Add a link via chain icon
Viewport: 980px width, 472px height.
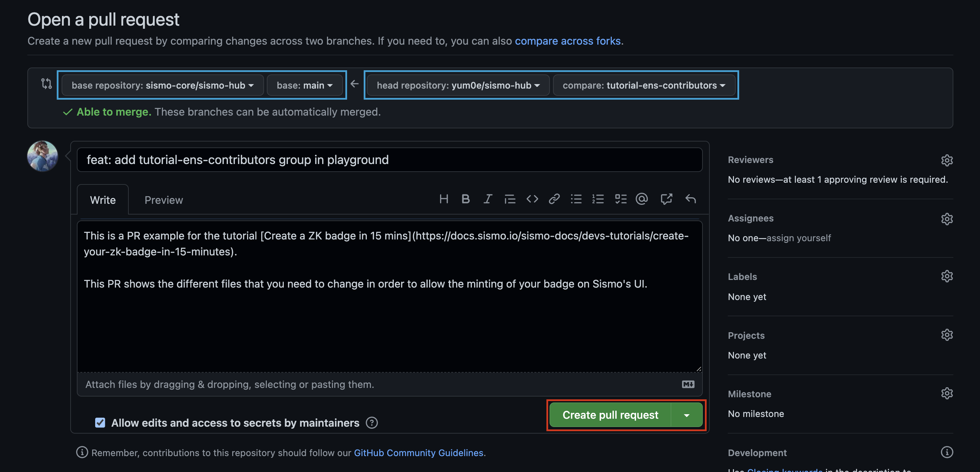tap(554, 199)
